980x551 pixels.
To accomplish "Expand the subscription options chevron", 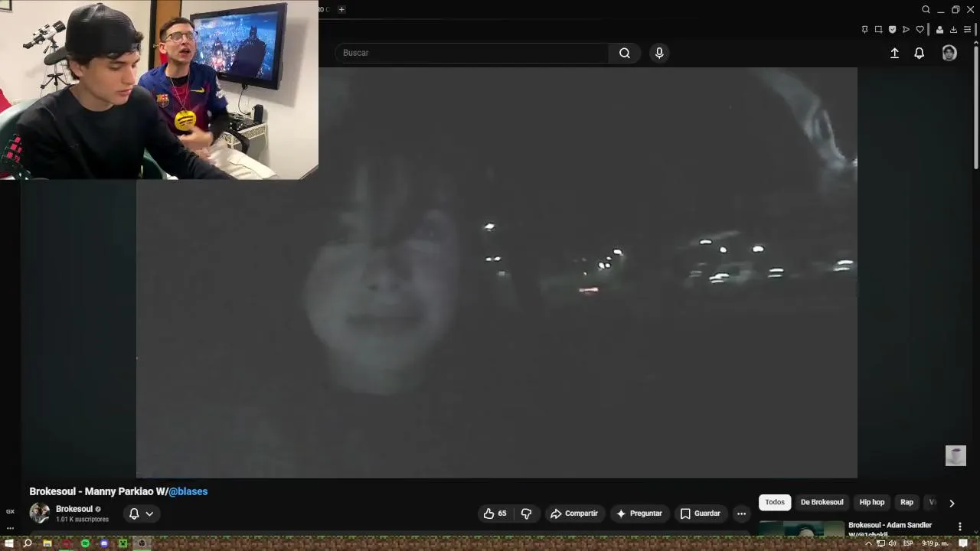I will (149, 514).
